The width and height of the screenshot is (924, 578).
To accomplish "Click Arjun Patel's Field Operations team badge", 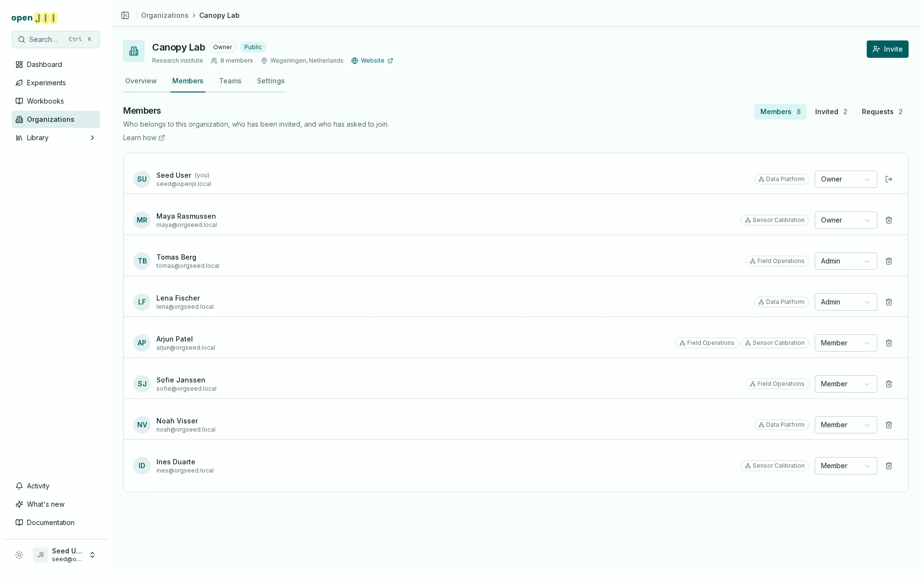I will (706, 343).
